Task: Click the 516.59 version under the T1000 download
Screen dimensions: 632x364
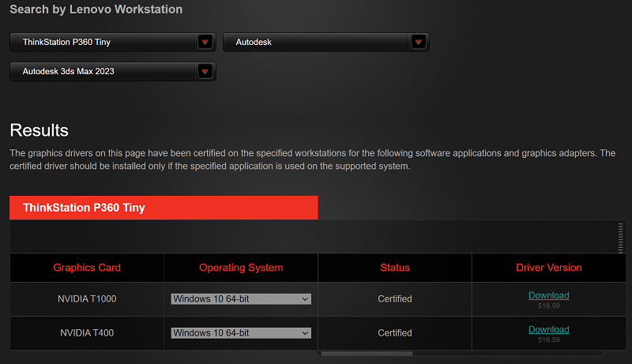Action: pyautogui.click(x=548, y=306)
